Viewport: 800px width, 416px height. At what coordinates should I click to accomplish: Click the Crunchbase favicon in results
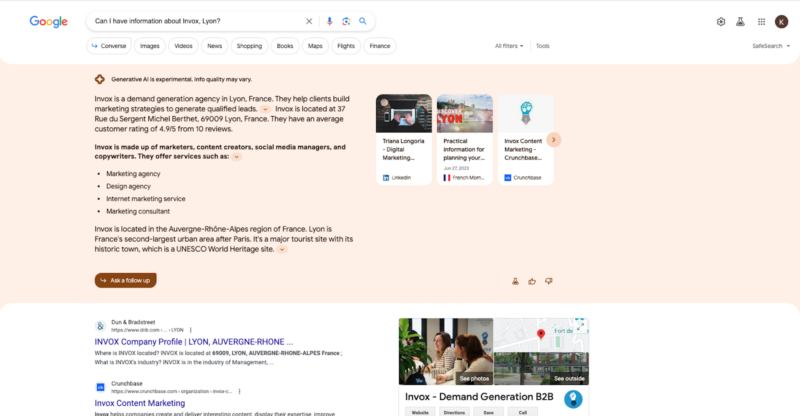101,387
